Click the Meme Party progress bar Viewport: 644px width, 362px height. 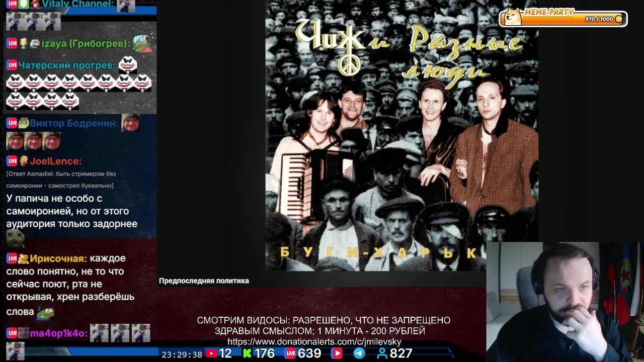(563, 19)
